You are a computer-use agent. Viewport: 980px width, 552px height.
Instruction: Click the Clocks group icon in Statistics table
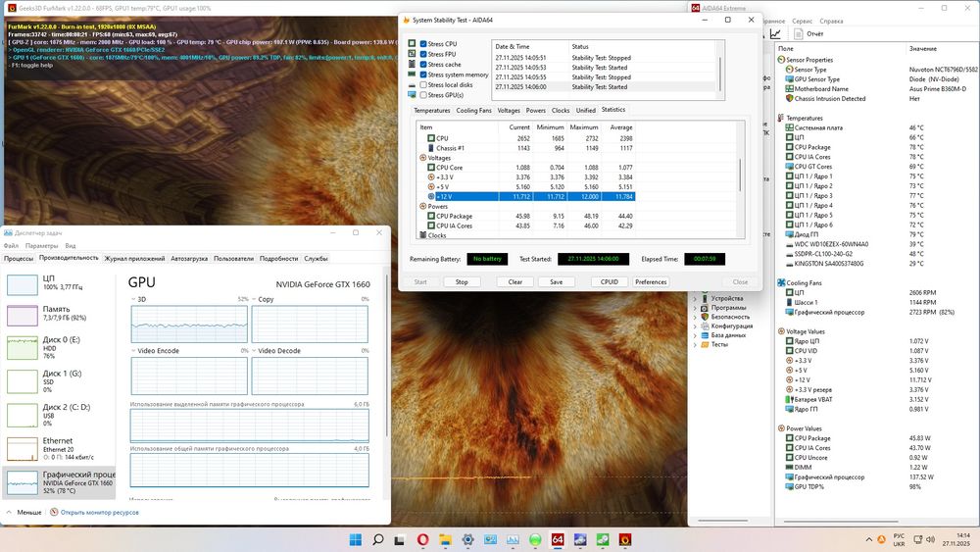pos(423,235)
